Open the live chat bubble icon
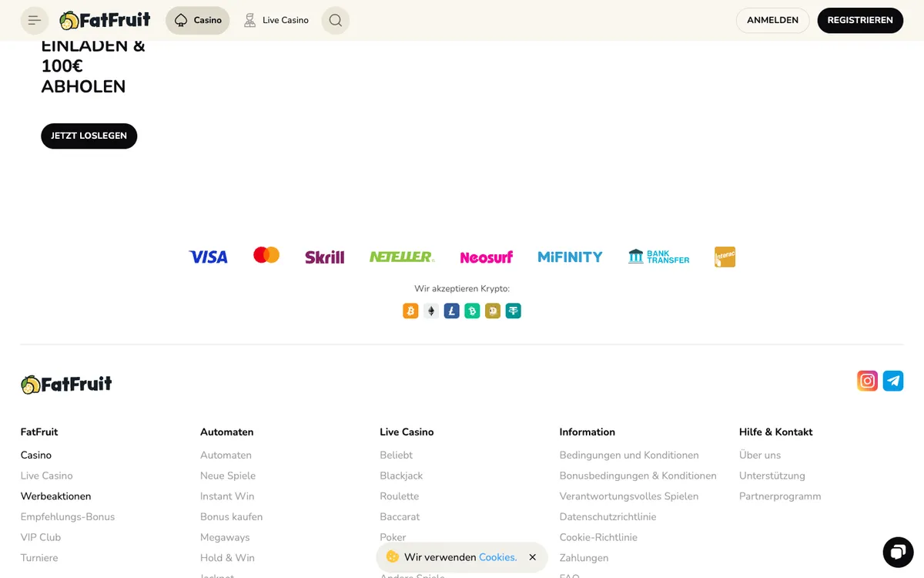 pyautogui.click(x=897, y=552)
